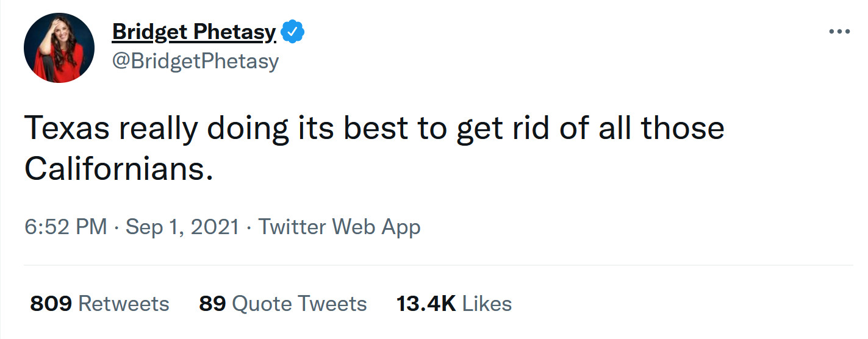Click the "Likes" label text
Viewport: 868px width, 339px height.
pyautogui.click(x=487, y=303)
